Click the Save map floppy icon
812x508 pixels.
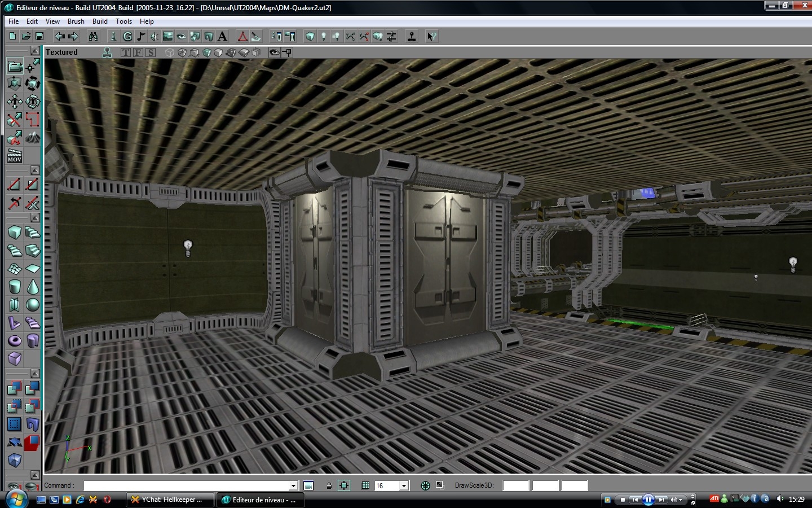click(39, 37)
